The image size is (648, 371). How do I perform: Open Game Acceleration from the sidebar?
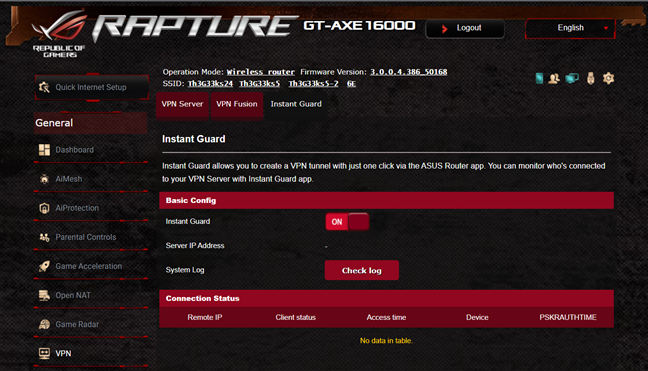point(91,266)
